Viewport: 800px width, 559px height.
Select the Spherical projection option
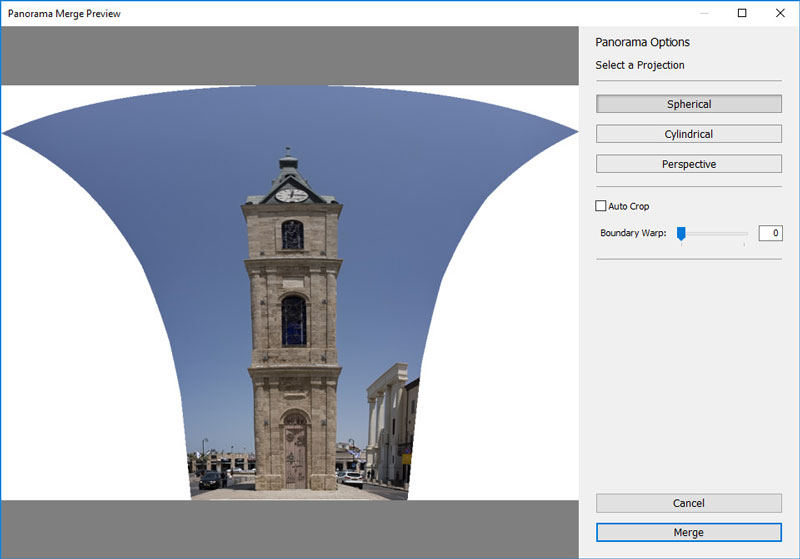click(688, 104)
